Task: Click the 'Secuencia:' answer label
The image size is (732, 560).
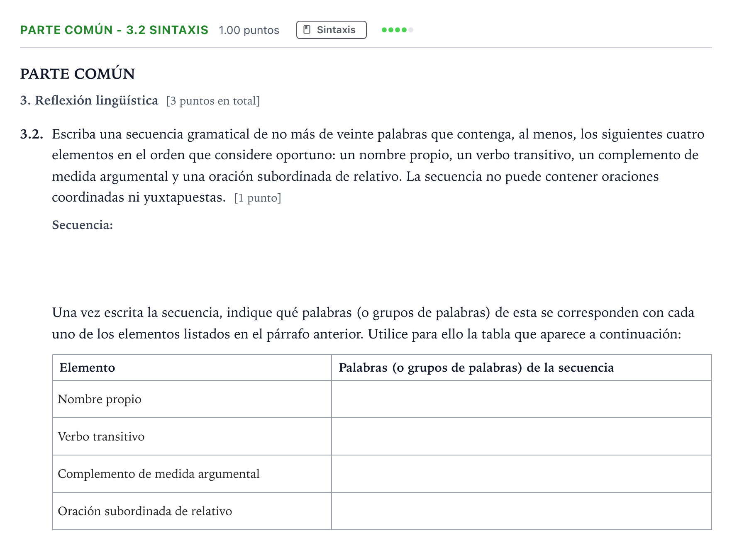Action: (x=83, y=225)
